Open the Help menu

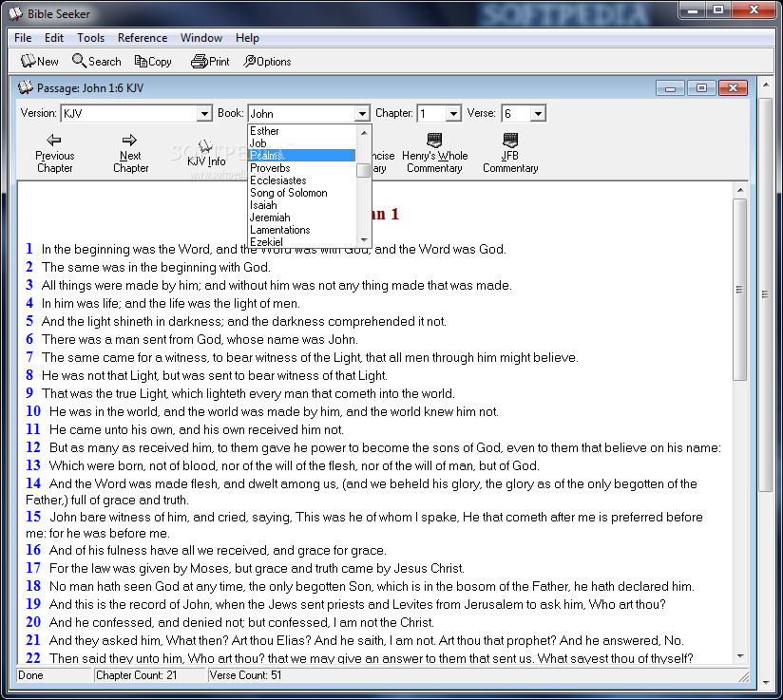pos(247,38)
